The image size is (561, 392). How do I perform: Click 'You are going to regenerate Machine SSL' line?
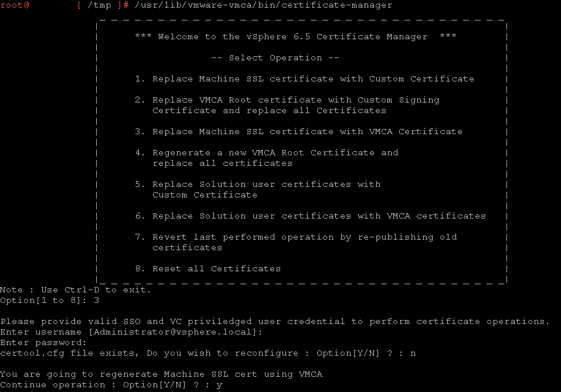coord(161,374)
